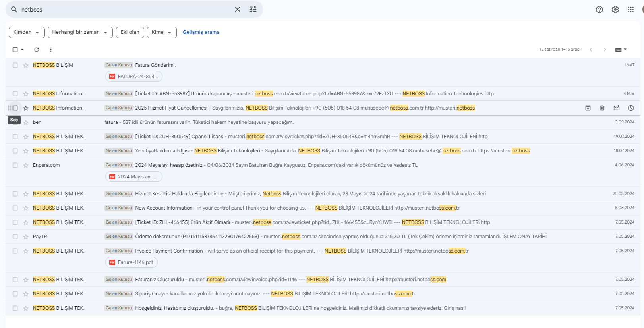
Task: Select the Faturanız Oluşturuldu email checkbox
Action: click(x=15, y=280)
